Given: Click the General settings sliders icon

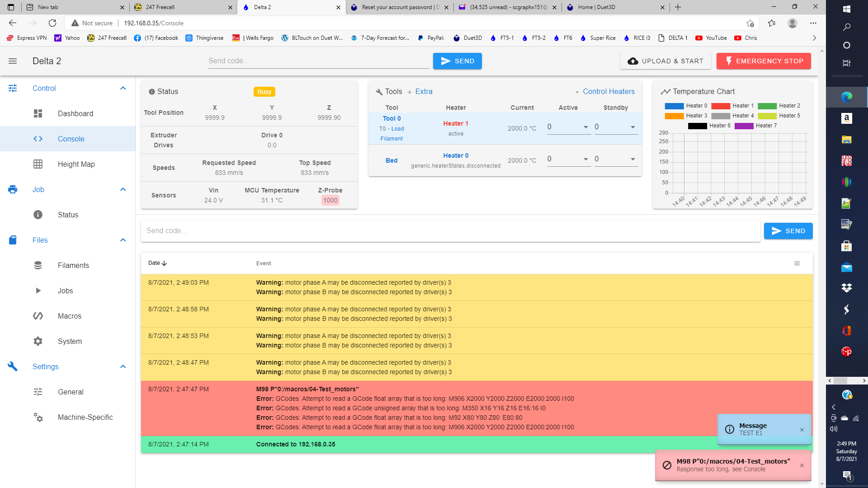Looking at the screenshot, I should pos(38,392).
